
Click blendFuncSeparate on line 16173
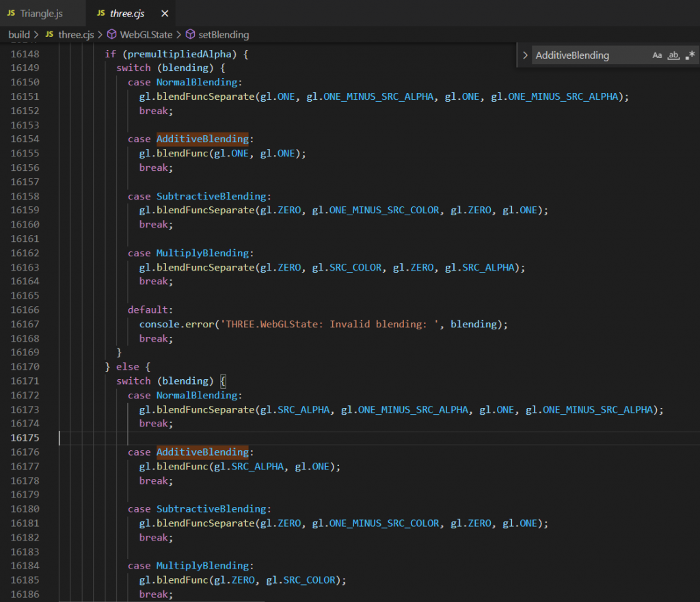(205, 410)
